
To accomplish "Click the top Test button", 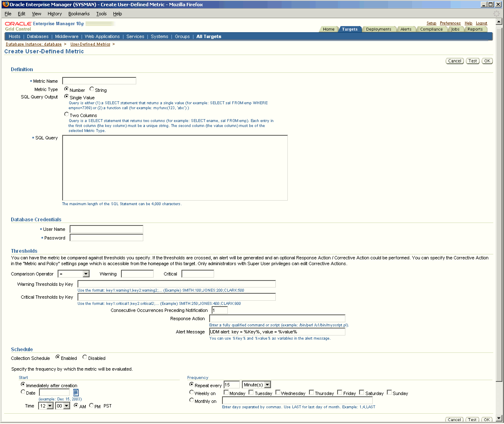I will [x=473, y=61].
